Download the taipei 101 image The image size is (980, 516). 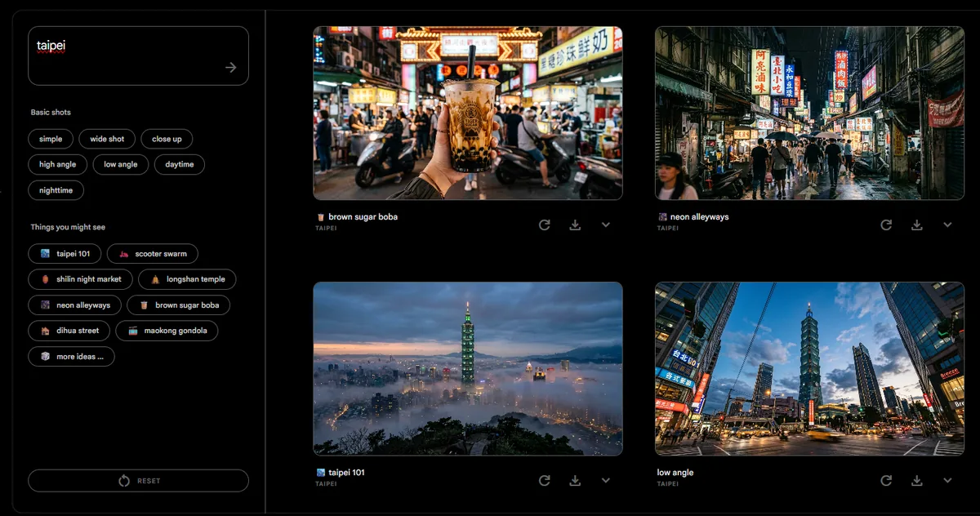[575, 480]
